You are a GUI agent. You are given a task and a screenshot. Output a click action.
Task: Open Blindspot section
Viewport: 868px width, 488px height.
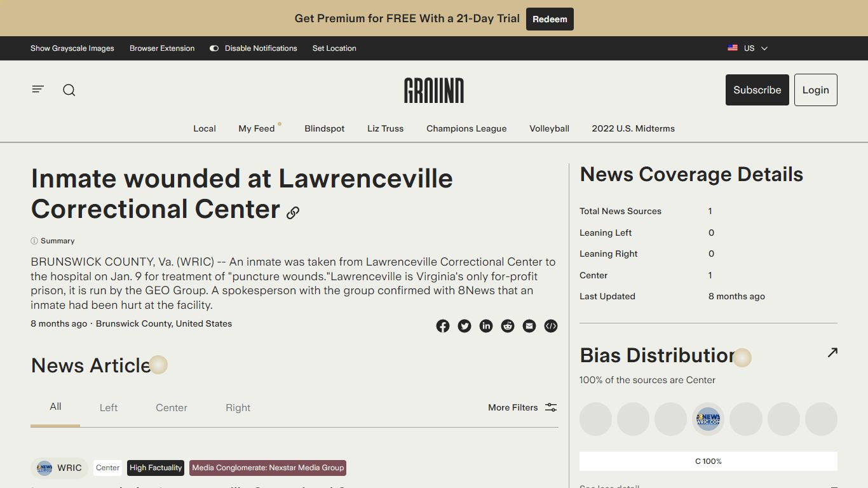325,128
